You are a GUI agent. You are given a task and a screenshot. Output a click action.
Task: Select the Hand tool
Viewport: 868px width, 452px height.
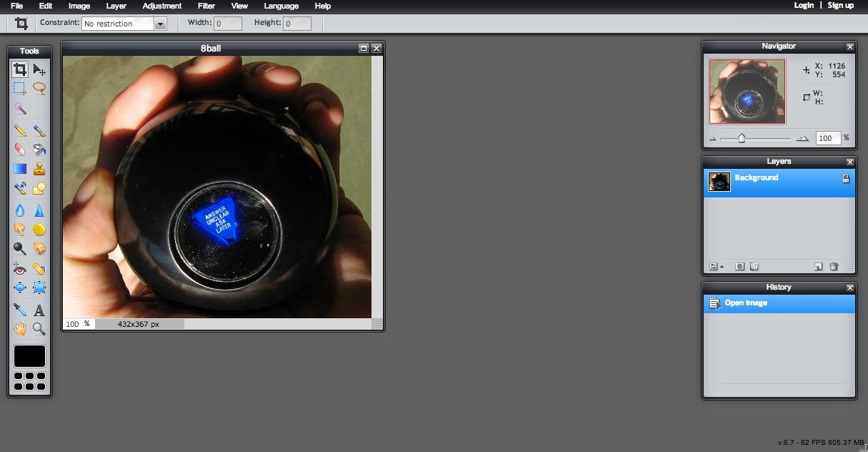[x=19, y=329]
